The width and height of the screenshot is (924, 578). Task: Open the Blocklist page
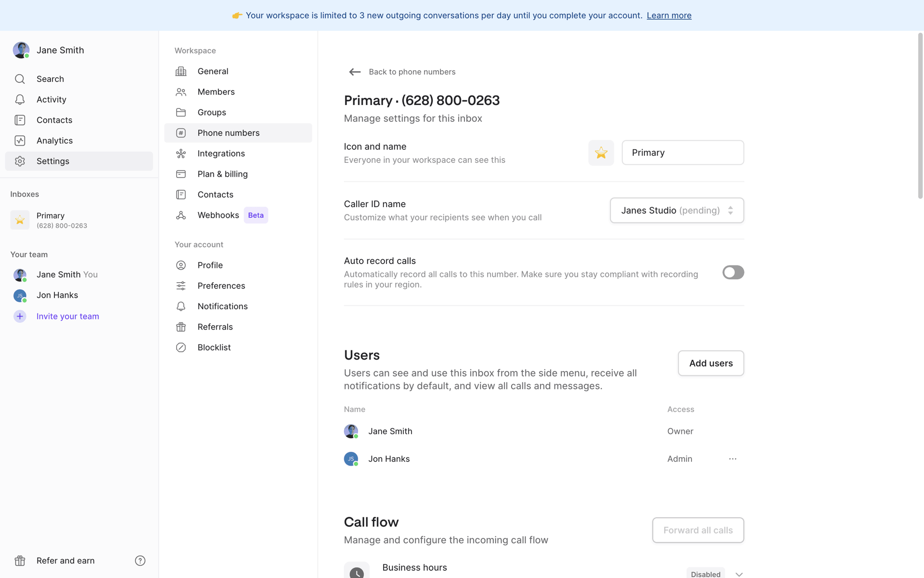pos(238,347)
